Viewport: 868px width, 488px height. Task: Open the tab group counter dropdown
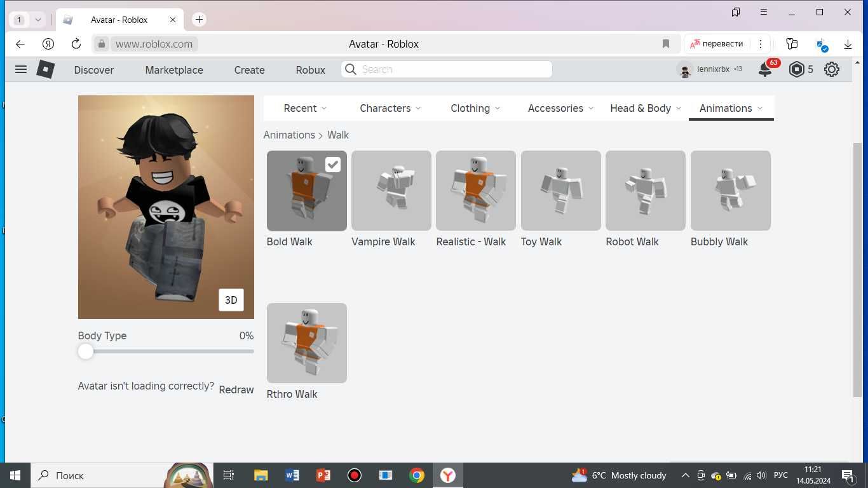click(28, 20)
